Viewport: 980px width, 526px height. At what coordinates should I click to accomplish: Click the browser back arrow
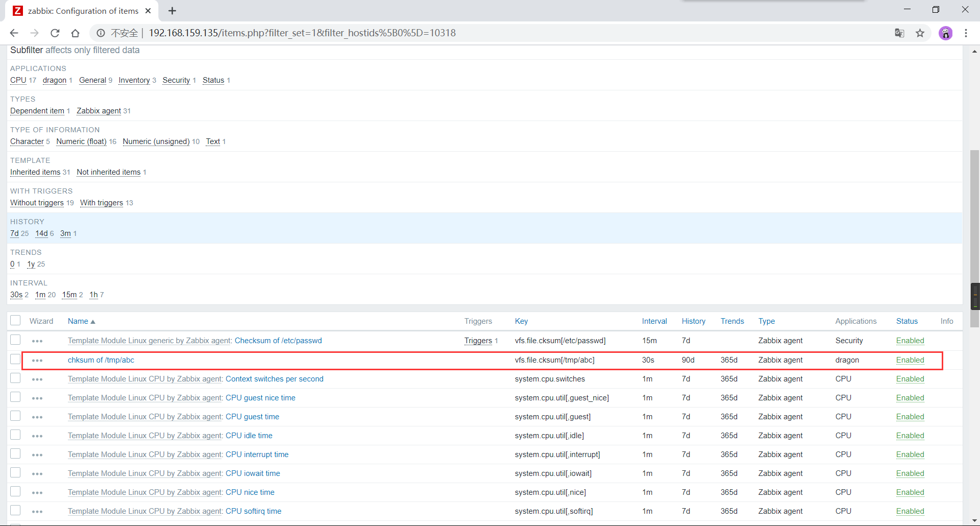[14, 33]
